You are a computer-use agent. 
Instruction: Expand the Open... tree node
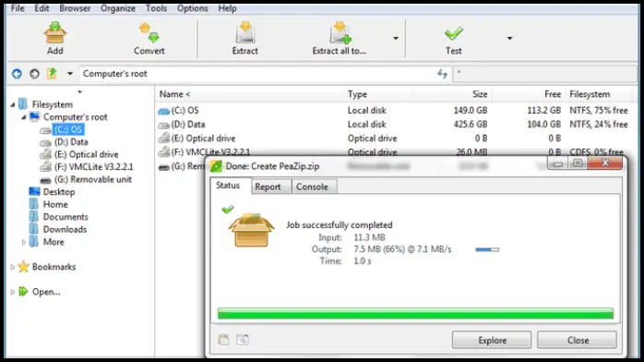click(x=13, y=292)
